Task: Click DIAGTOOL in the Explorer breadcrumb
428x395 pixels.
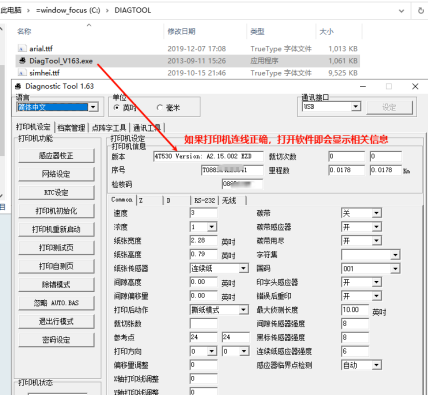Action: click(x=133, y=11)
